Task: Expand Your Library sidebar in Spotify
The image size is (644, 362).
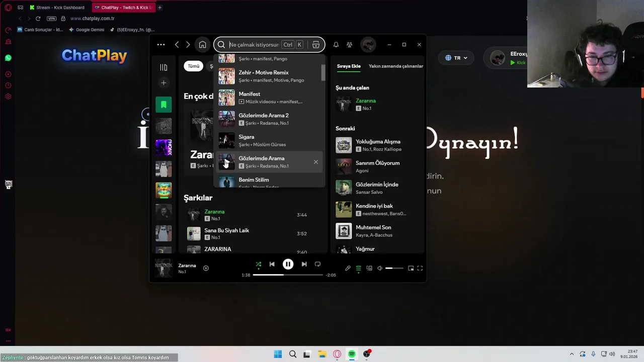Action: tap(164, 67)
